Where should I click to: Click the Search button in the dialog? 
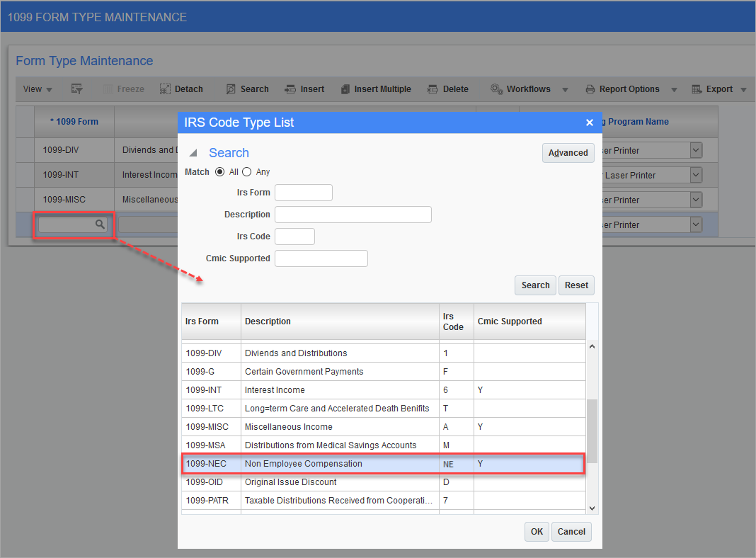tap(535, 285)
